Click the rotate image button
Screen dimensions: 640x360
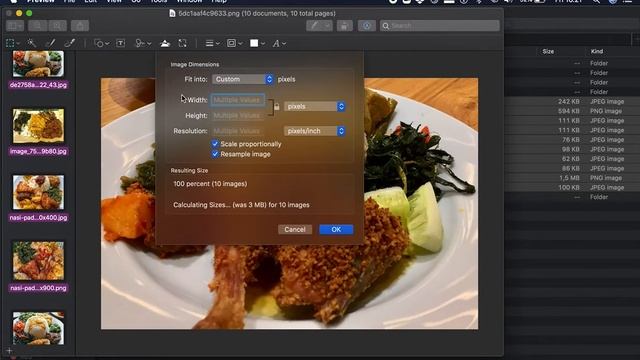(344, 26)
